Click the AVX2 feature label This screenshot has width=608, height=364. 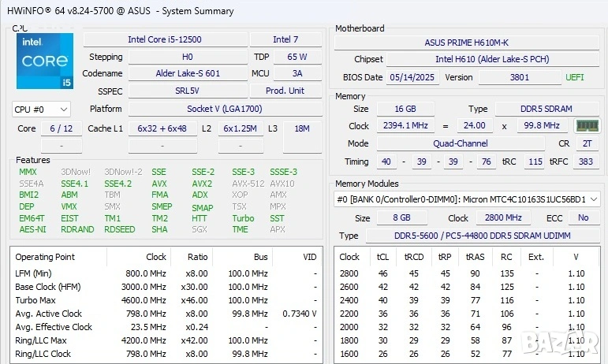[202, 184]
